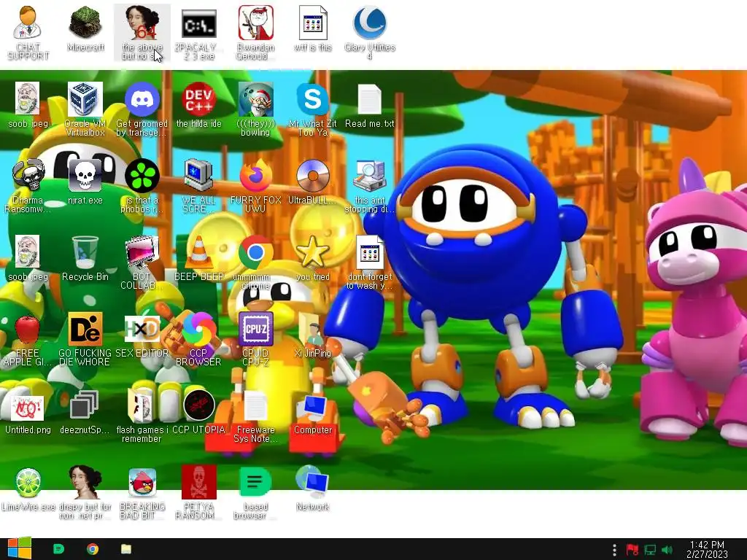Select the Dharma Ransomw... skull icon
Viewport: 747px width, 560px height.
point(28,176)
